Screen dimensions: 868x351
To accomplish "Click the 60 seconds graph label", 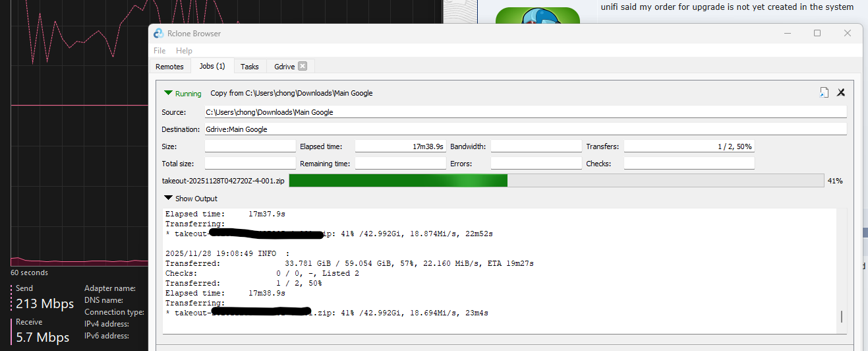I will [29, 272].
